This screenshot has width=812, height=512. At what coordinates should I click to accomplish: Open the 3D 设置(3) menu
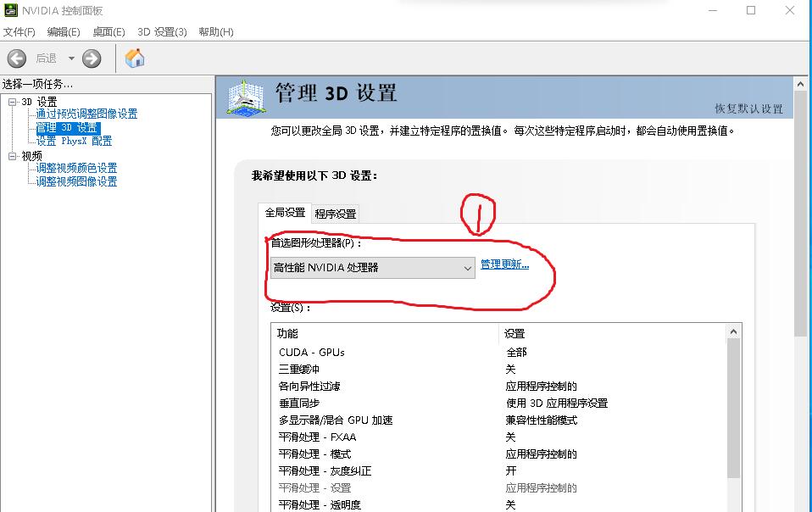coord(162,32)
